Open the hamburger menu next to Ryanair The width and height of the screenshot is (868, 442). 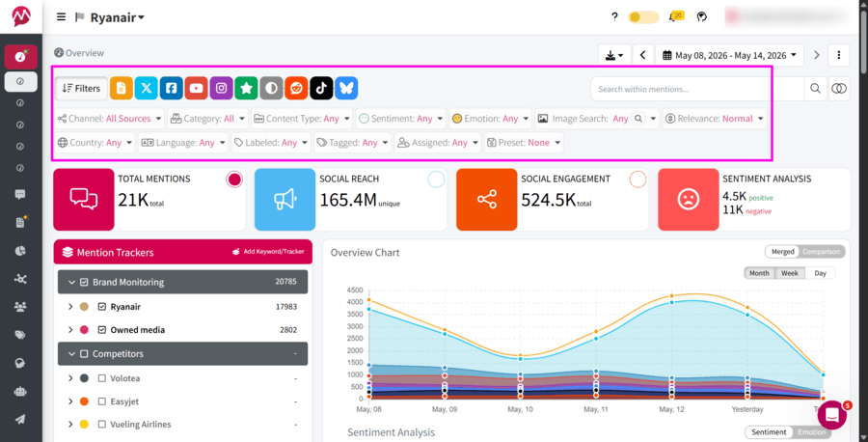(x=61, y=17)
